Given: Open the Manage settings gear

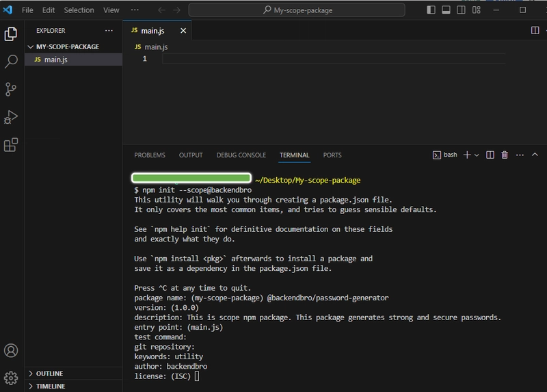Looking at the screenshot, I should (11, 378).
